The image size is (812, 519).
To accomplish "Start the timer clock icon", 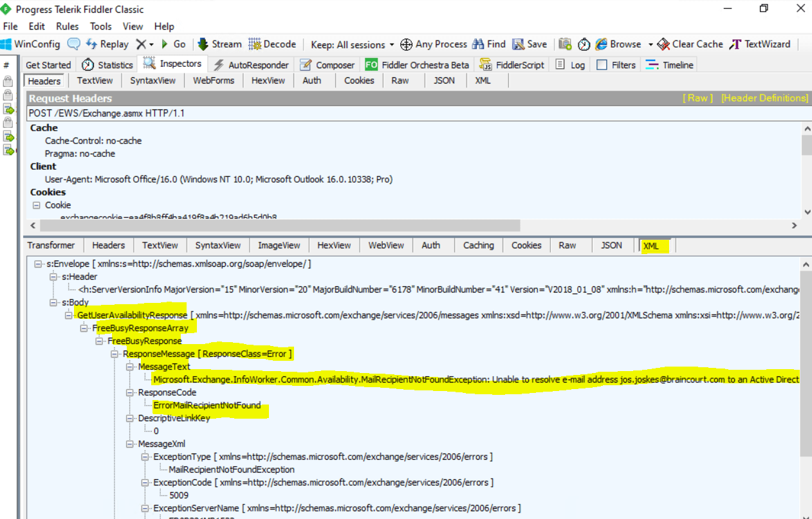I will coord(583,44).
